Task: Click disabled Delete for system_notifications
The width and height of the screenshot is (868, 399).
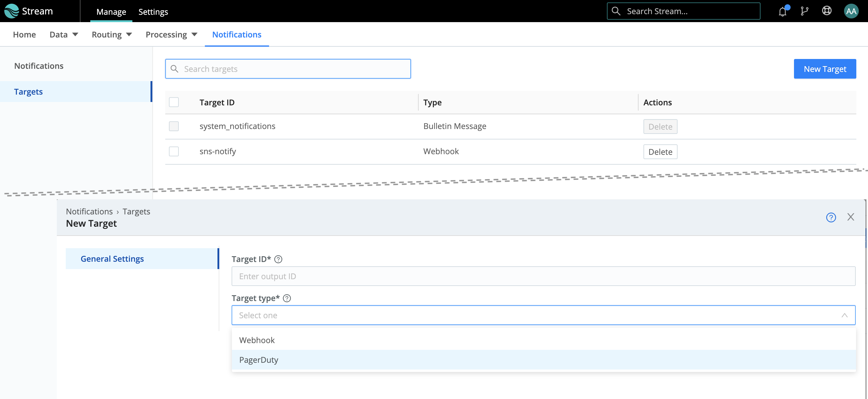Action: pos(660,126)
